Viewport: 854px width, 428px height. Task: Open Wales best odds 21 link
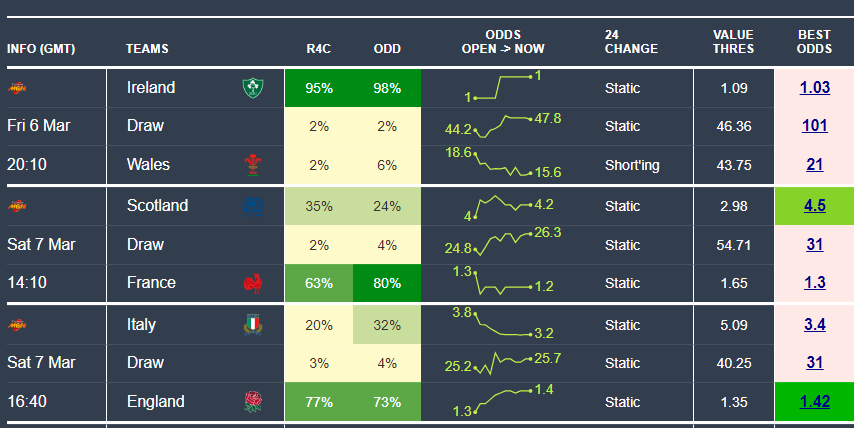814,165
